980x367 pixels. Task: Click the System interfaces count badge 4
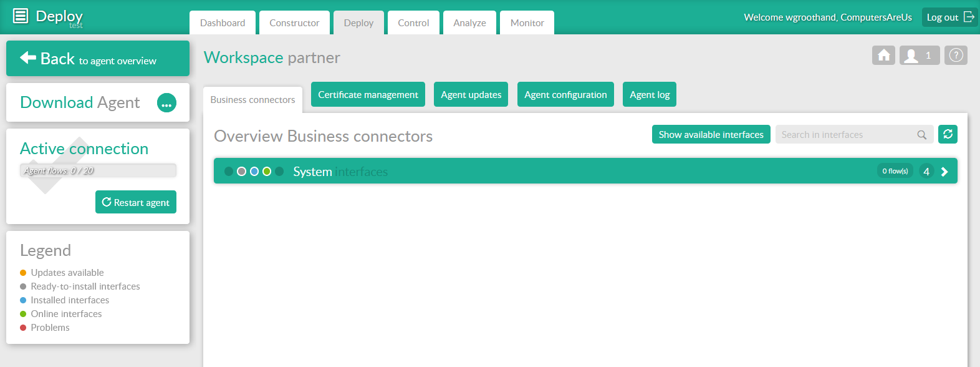(926, 172)
